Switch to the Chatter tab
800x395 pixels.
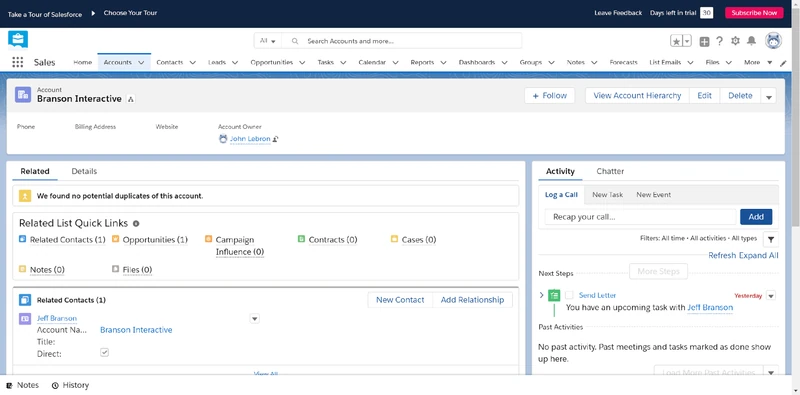(610, 171)
